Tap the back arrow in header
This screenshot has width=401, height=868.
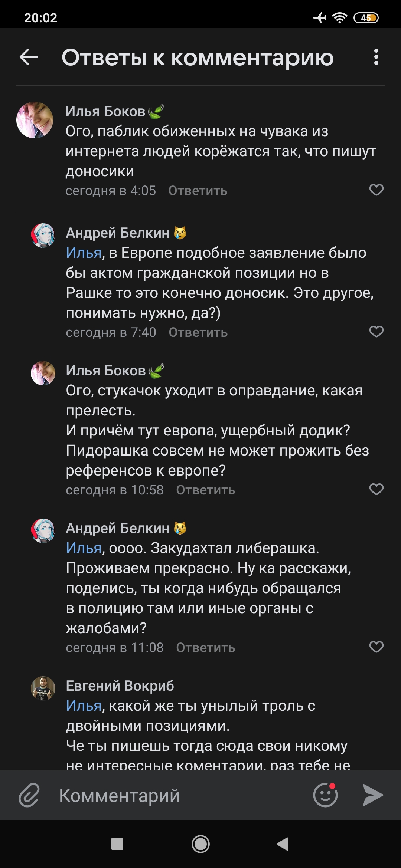click(29, 57)
